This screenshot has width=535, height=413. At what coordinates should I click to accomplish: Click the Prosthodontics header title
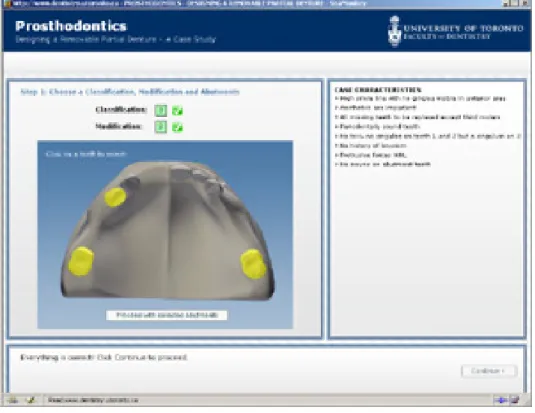(x=71, y=26)
